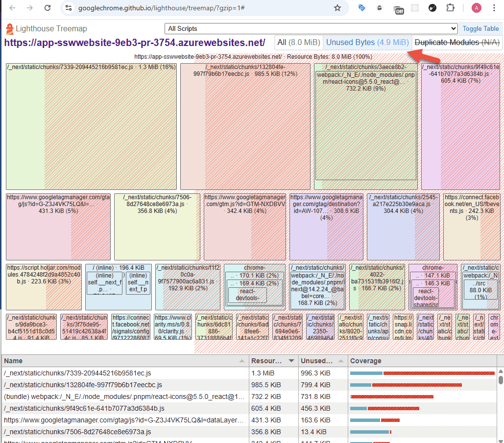This screenshot has height=443, width=504.
Task: Click the Lighthouse logo icon
Action: point(9,29)
